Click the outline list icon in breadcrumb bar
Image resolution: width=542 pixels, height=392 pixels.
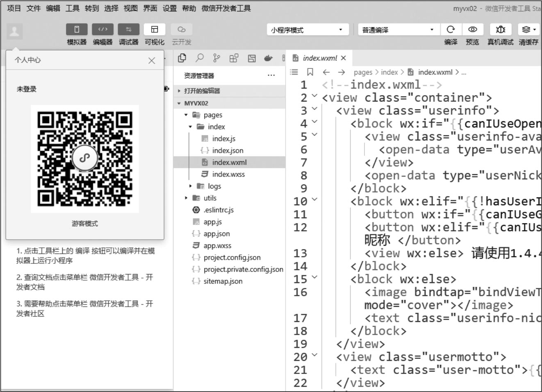coord(294,72)
